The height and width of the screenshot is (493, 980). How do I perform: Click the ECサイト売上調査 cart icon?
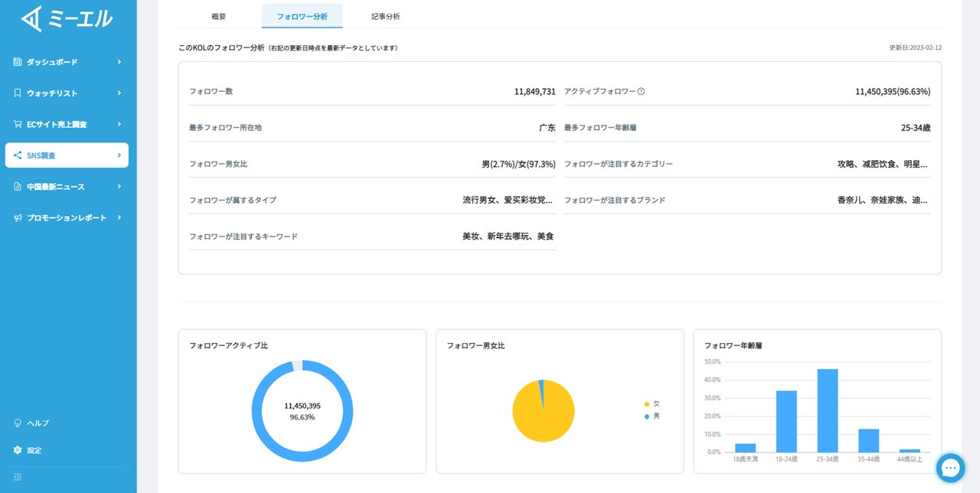(17, 124)
